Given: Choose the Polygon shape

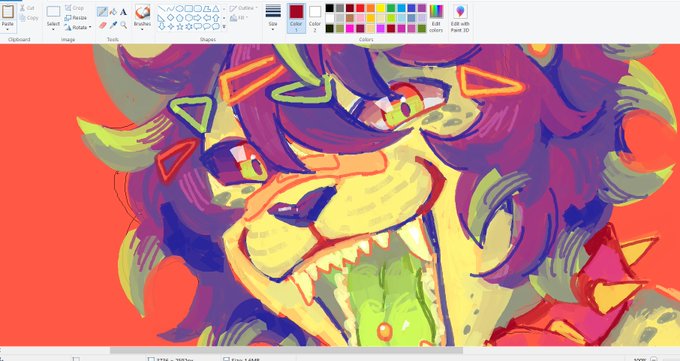Looking at the screenshot, I should tap(207, 9).
